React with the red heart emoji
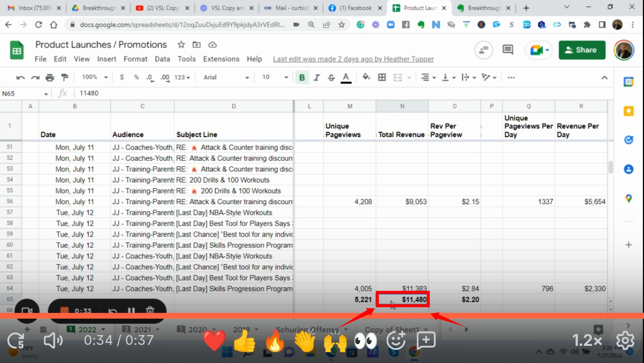 [214, 340]
